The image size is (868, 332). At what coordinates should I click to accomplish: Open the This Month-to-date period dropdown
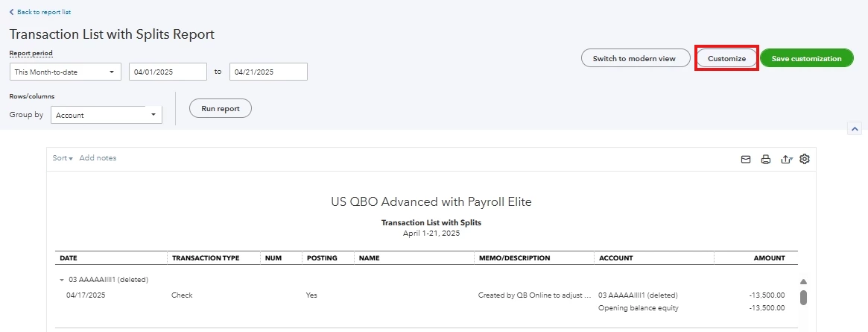(x=66, y=72)
